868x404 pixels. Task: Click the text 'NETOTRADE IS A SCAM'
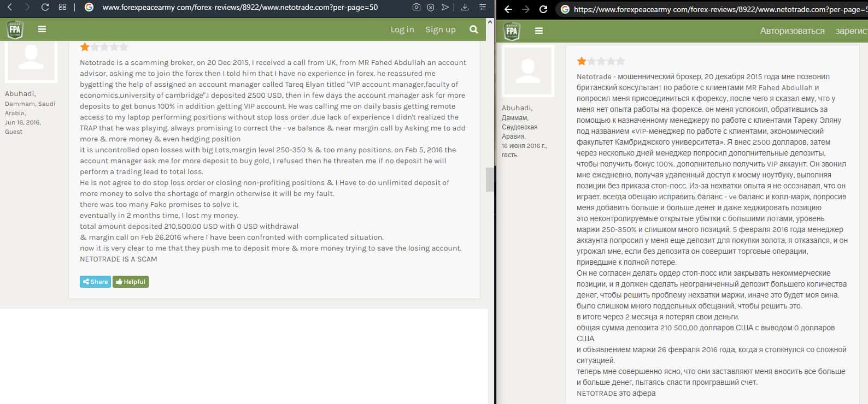(119, 259)
